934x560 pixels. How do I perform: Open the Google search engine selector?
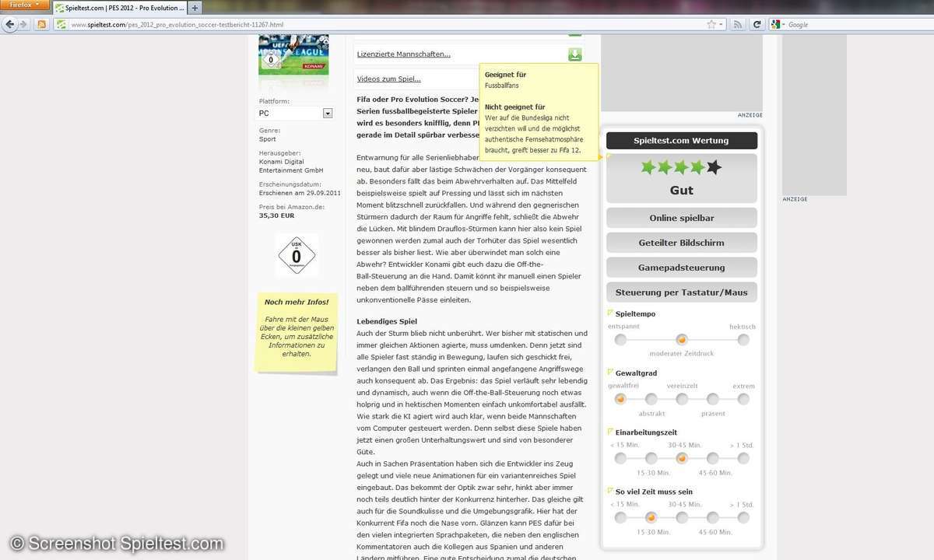pos(777,25)
